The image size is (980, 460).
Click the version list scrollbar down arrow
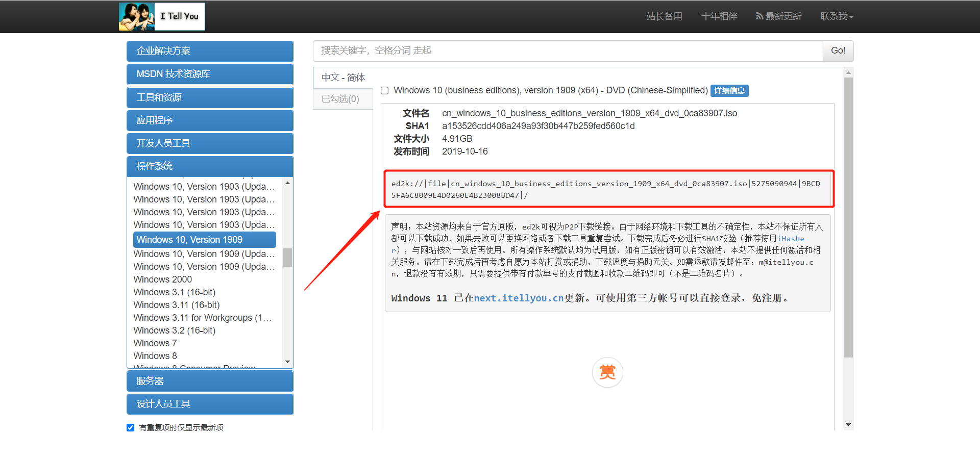point(287,362)
